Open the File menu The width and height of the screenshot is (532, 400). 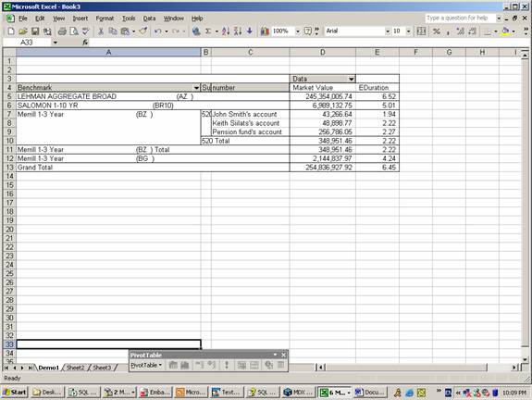point(23,19)
